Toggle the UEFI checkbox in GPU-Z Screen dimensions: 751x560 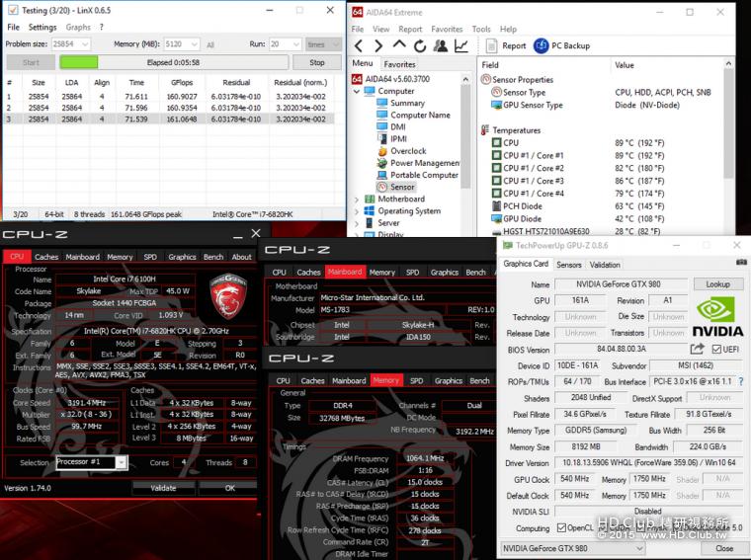[x=716, y=350]
